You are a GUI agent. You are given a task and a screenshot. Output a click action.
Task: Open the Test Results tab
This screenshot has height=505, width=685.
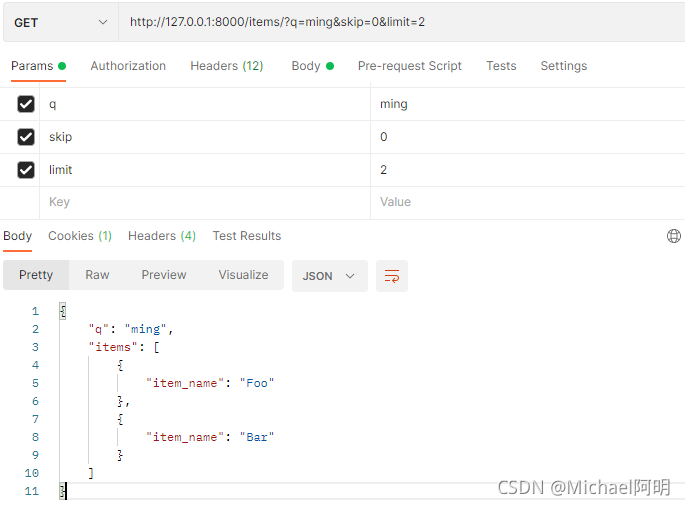[x=247, y=236]
